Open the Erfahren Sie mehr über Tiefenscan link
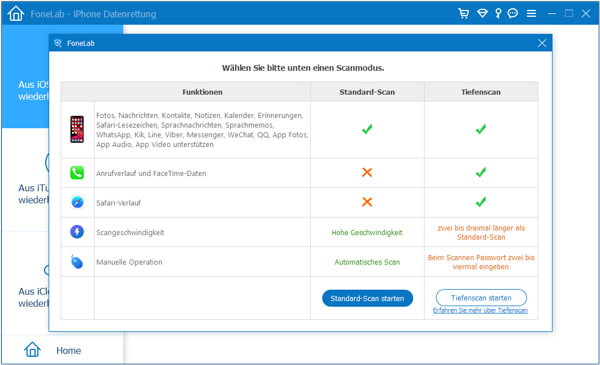 [480, 310]
